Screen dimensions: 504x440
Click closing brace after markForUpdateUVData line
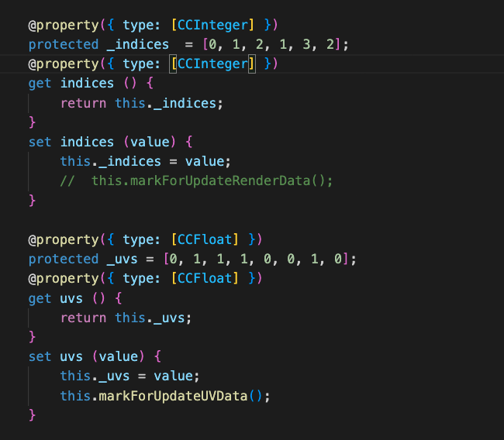point(32,415)
